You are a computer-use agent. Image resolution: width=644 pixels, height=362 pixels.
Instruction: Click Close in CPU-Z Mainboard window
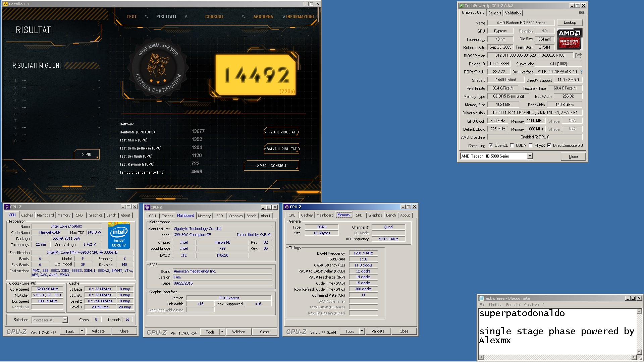click(x=264, y=332)
